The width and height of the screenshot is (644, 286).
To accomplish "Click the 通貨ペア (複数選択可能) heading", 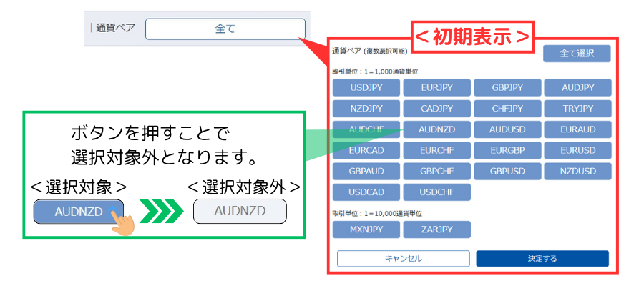I will [370, 51].
